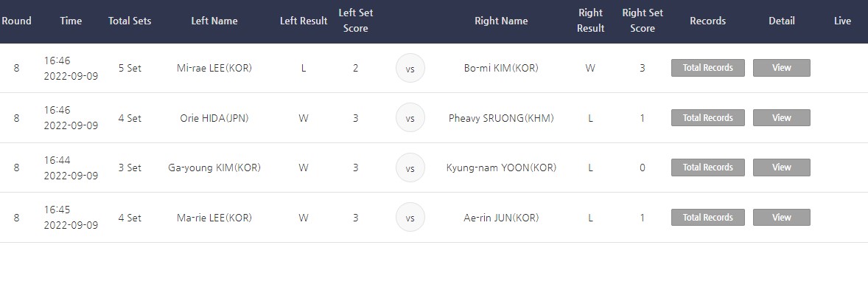Click player name Pheavy SRUONG(KHM)
This screenshot has height=290, width=868.
click(x=501, y=117)
